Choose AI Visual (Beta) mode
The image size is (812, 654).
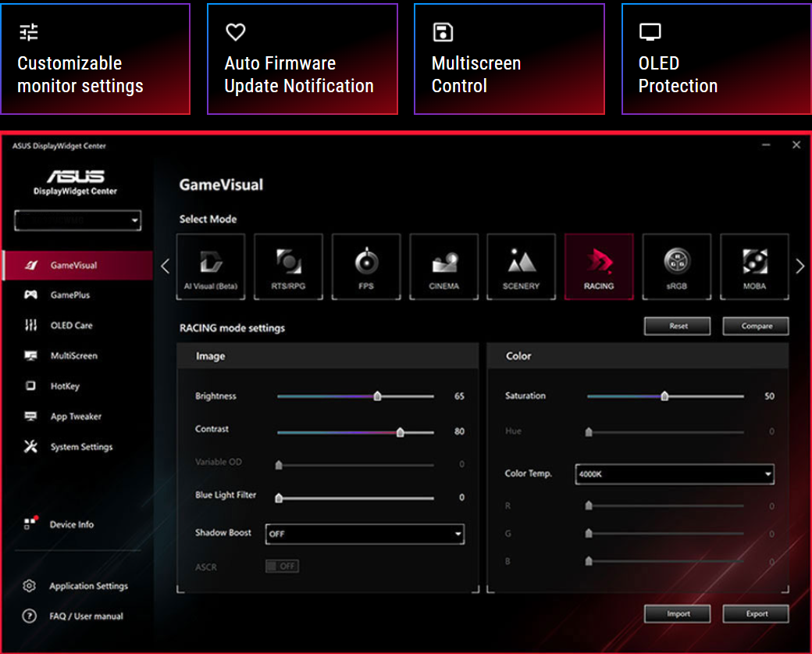211,266
